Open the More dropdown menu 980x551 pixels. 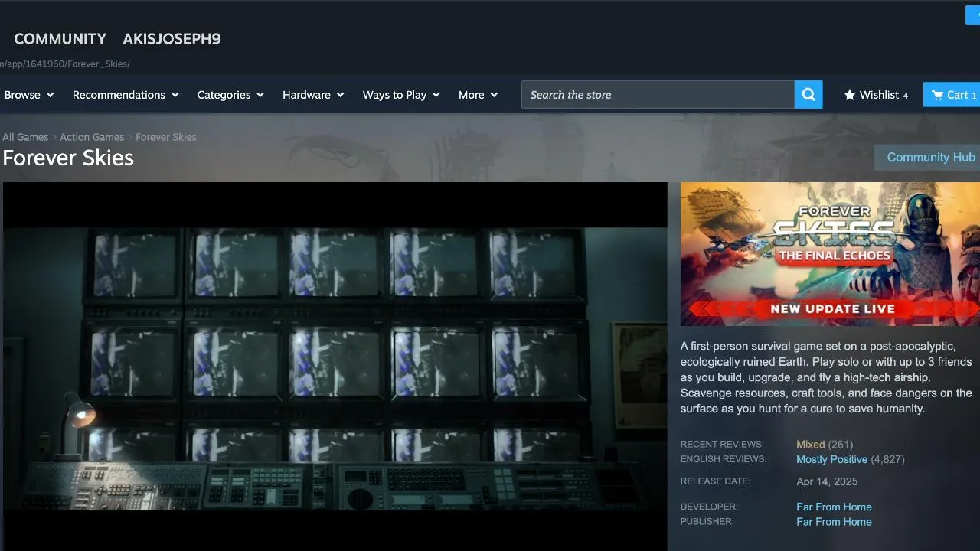click(x=478, y=95)
